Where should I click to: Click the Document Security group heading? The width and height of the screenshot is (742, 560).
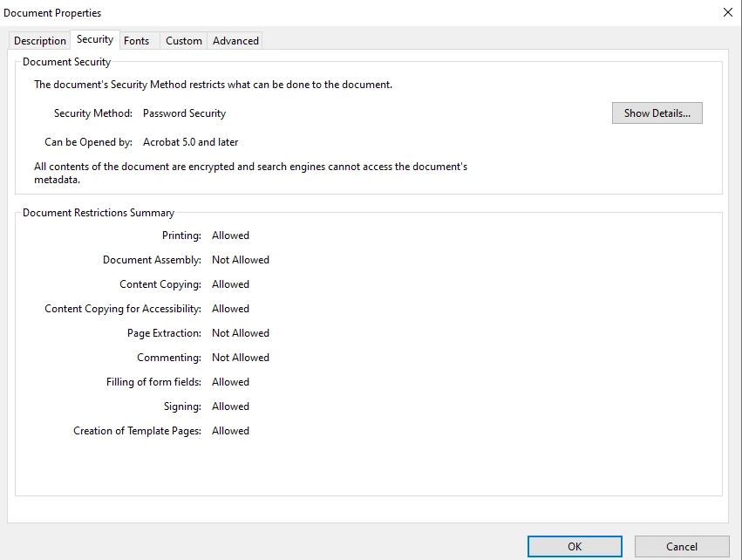(x=67, y=62)
